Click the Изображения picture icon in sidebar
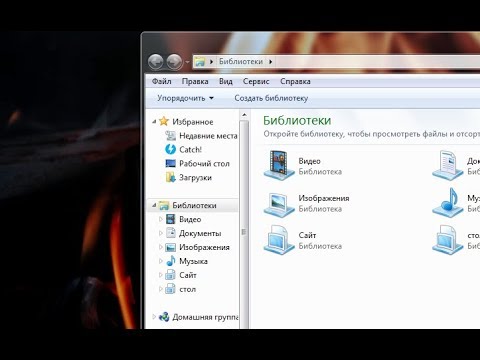Image resolution: width=480 pixels, height=360 pixels. coord(171,247)
